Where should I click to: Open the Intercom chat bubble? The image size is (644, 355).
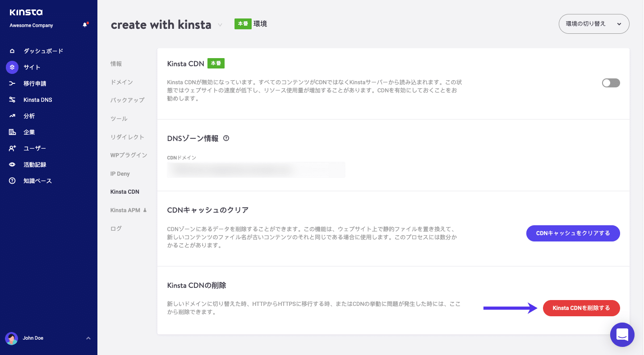(622, 335)
